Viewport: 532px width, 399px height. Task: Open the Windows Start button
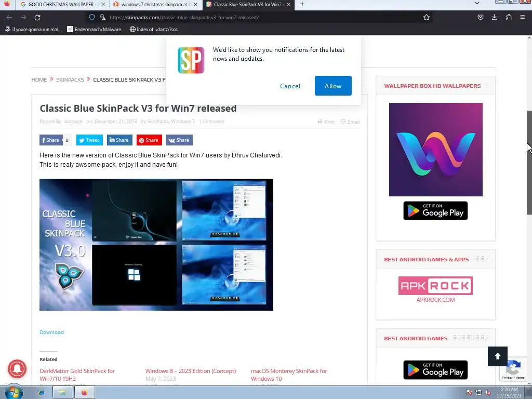[x=14, y=393]
